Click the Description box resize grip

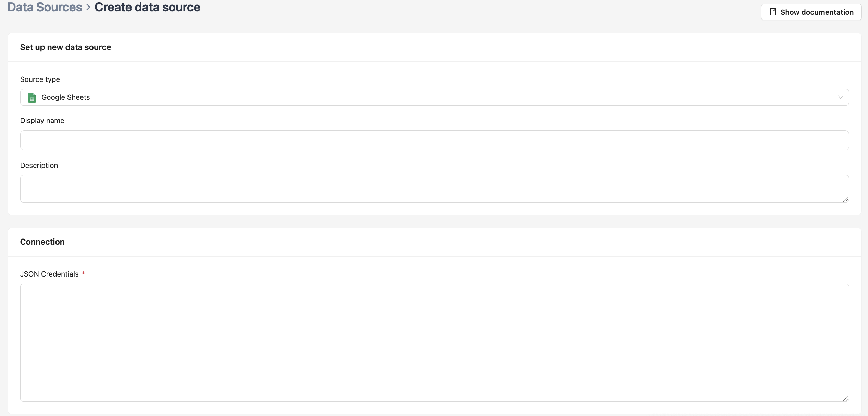(845, 199)
